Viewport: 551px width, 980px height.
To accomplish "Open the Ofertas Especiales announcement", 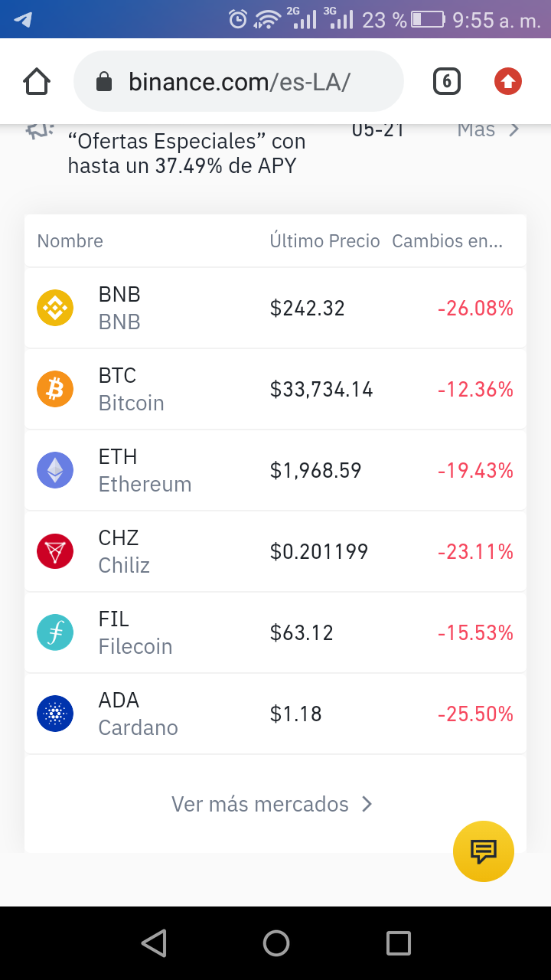I will (x=187, y=153).
